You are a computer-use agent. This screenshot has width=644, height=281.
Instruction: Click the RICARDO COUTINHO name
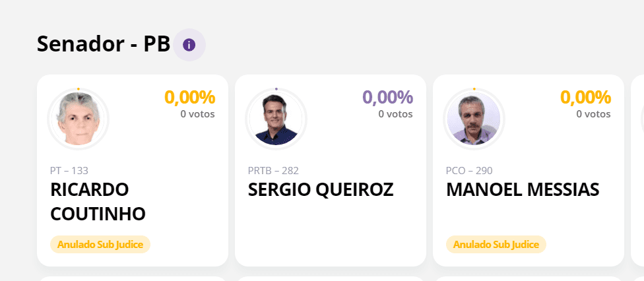(98, 202)
